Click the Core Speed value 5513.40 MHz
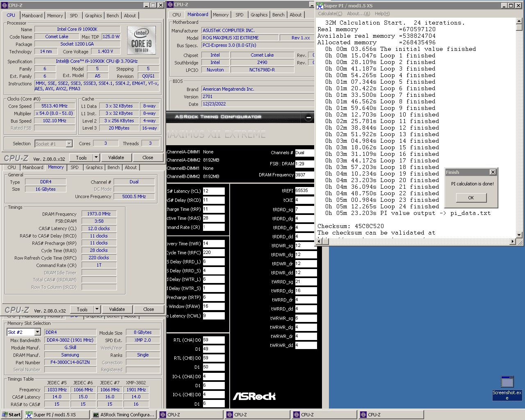The height and width of the screenshot is (420, 525). click(x=55, y=106)
